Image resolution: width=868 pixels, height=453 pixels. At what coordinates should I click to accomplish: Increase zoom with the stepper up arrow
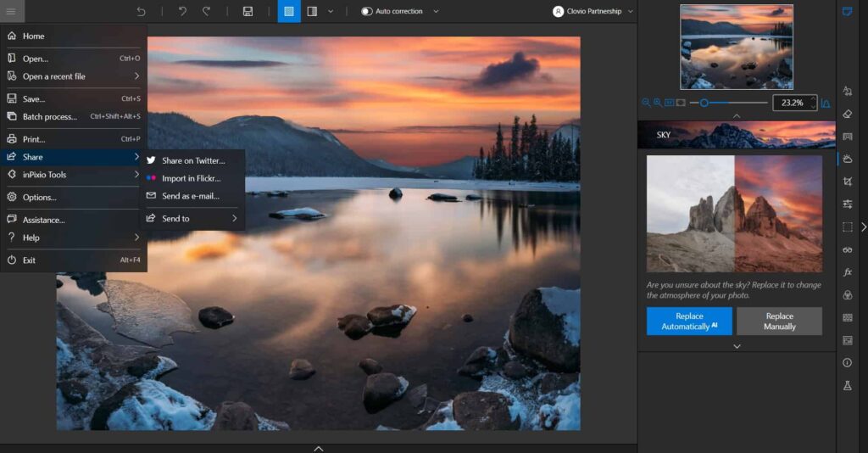pos(813,99)
